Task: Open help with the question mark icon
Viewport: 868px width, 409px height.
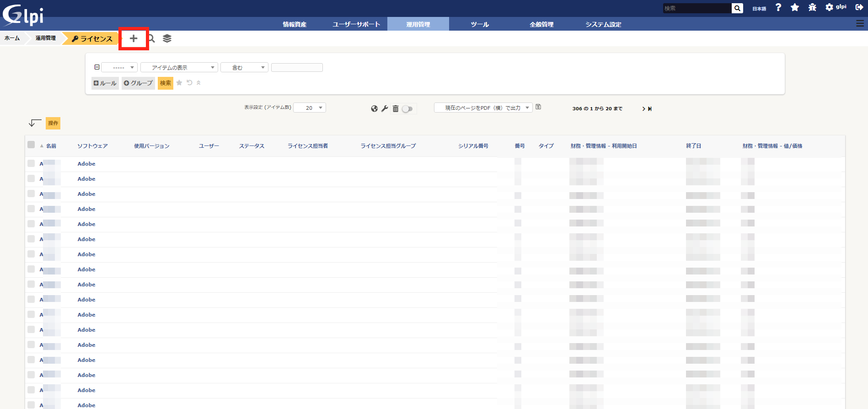Action: pos(778,7)
